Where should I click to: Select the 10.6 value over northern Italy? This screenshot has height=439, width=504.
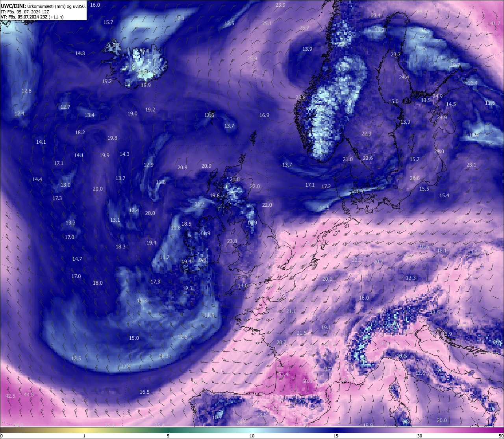[x=401, y=356]
